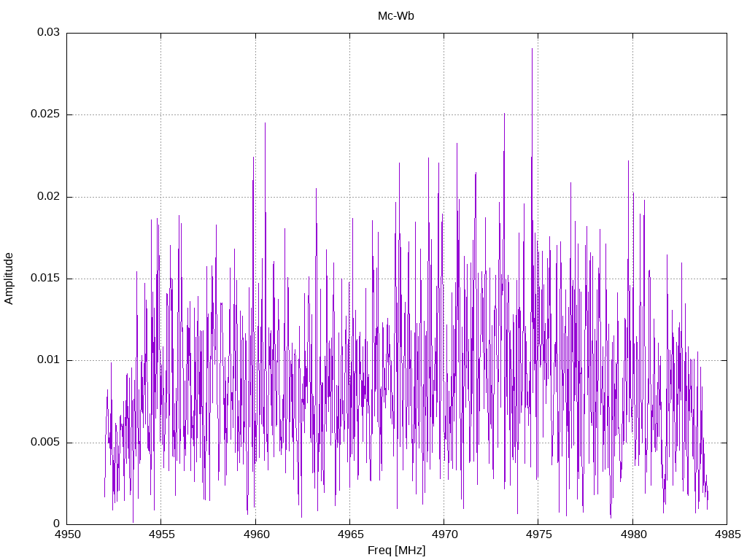This screenshot has height=560, width=747.
Task: Click the 4980 x-axis tick label
Action: 633,534
